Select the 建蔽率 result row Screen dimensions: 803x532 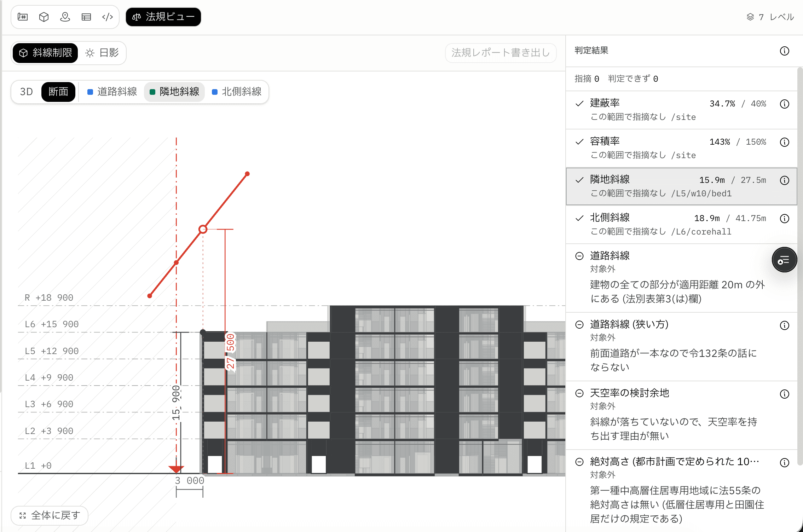click(681, 110)
